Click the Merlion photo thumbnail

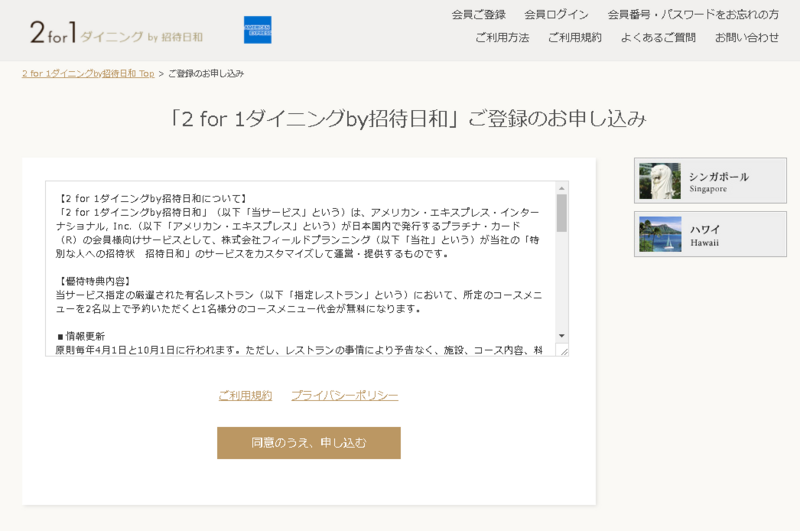pyautogui.click(x=660, y=181)
